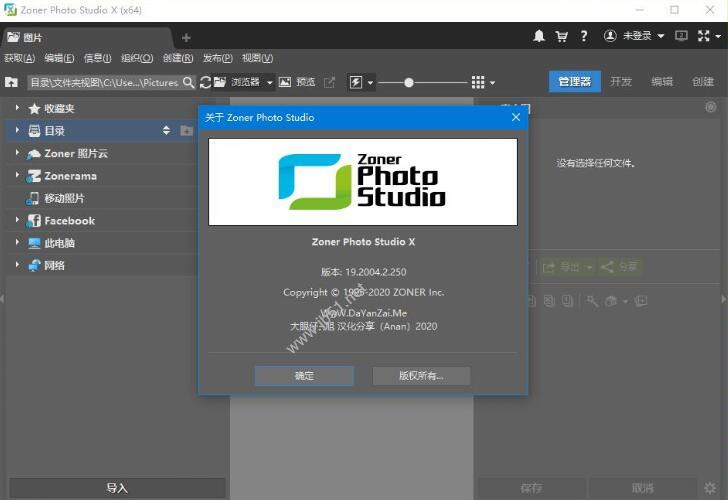Expand the 此电脑 tree node
The height and width of the screenshot is (500, 728).
coord(17,242)
